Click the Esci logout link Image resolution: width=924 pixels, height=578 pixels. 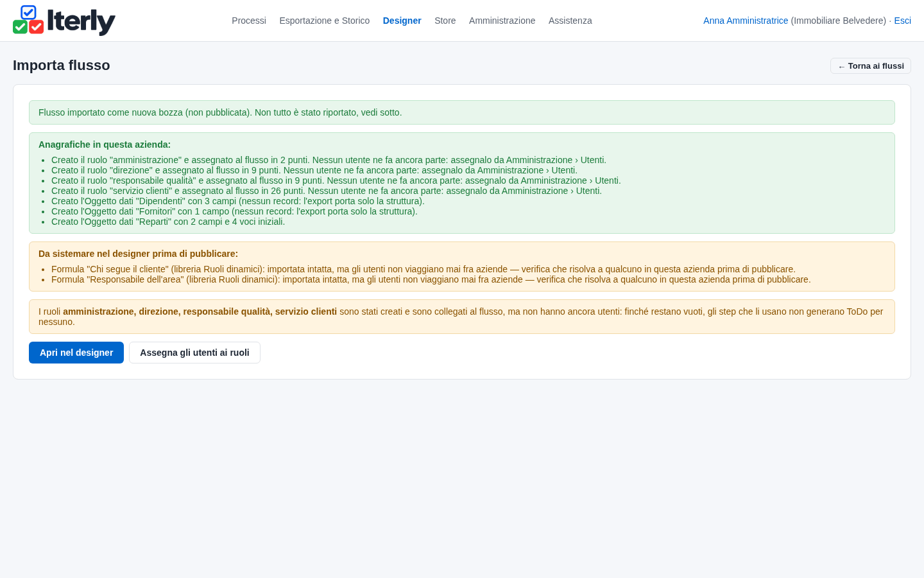[903, 21]
